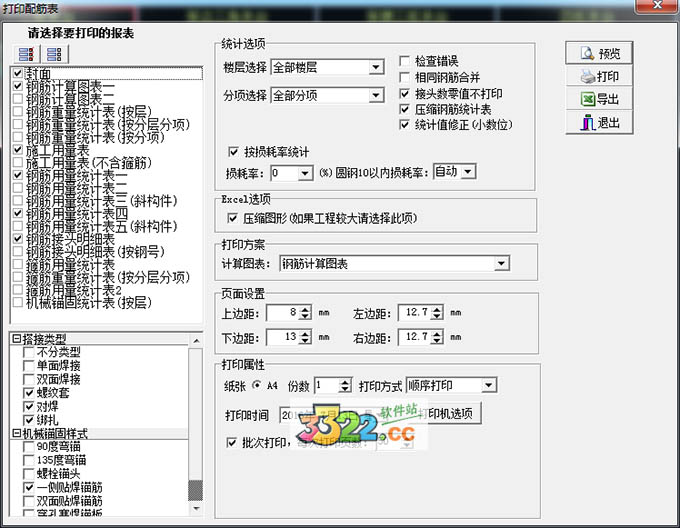
Task: Check 施工用量表(不含箍筋) report
Action: pos(18,163)
